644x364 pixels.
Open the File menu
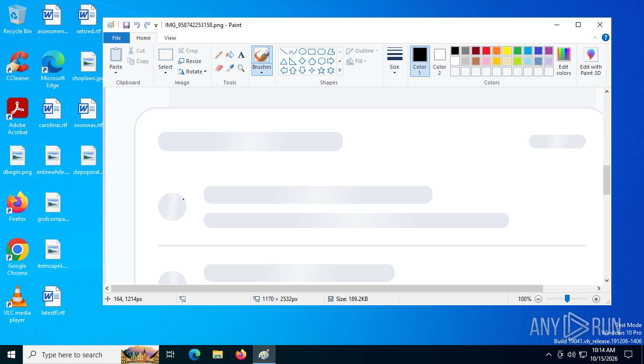tap(116, 38)
